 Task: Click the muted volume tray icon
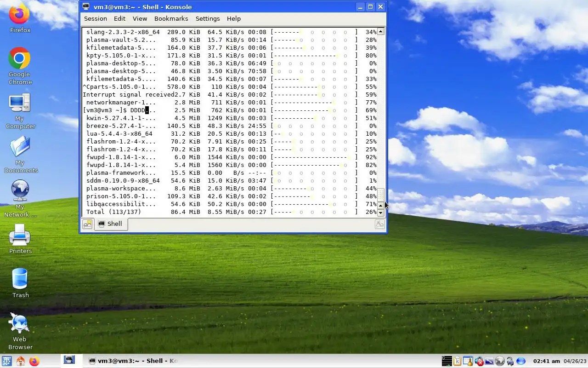[x=479, y=361]
